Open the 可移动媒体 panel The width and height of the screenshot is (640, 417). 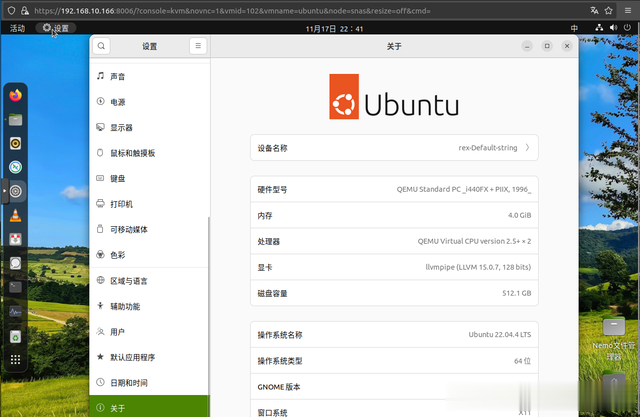click(149, 229)
